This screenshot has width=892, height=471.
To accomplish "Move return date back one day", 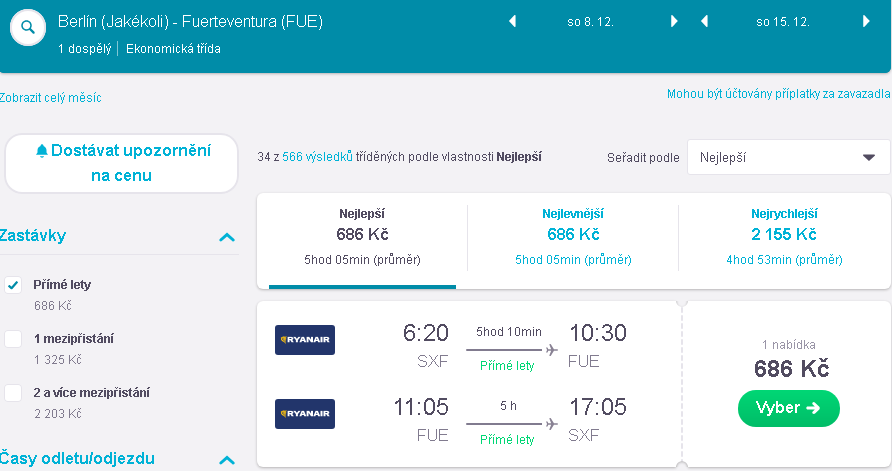I will tap(705, 22).
